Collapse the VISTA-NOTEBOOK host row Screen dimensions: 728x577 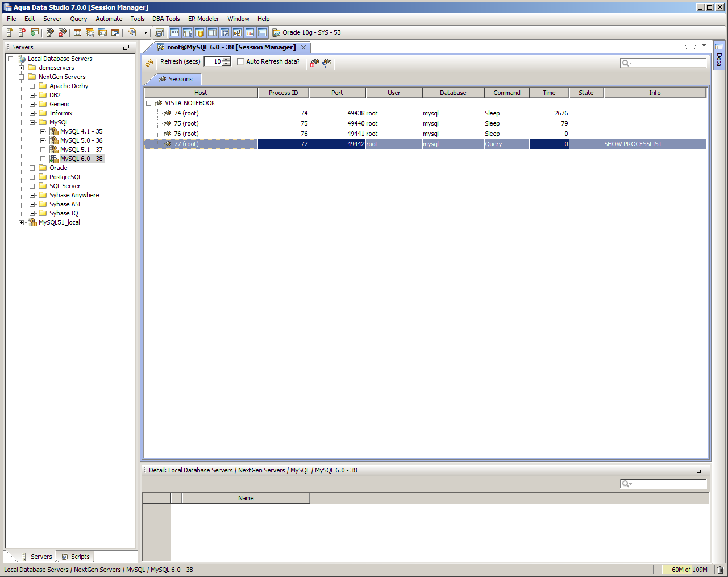click(x=149, y=103)
